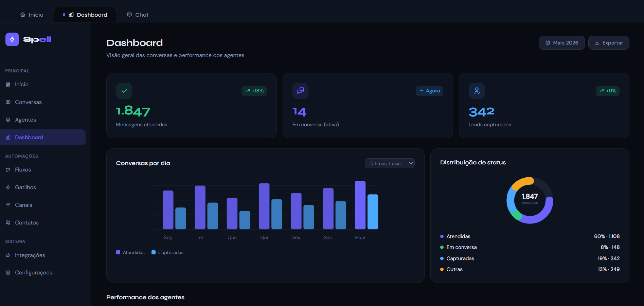The image size is (644, 306).
Task: Switch to the Início top tab
Action: [x=32, y=15]
